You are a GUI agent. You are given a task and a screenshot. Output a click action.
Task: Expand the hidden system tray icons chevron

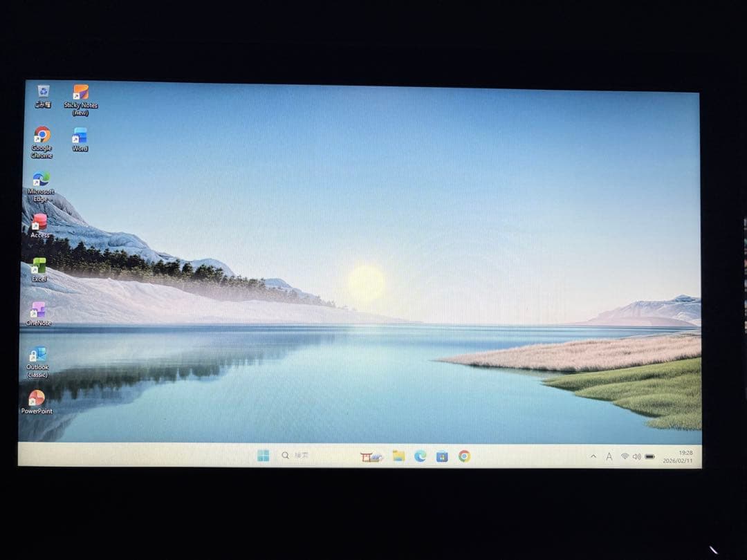click(593, 457)
